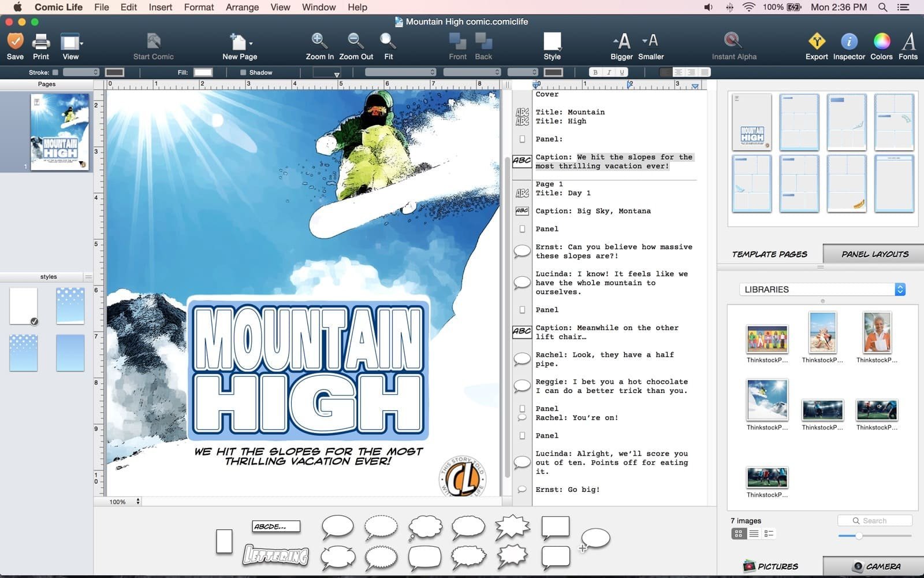The width and height of the screenshot is (924, 578).
Task: Expand the LIBRARIES dropdown
Action: (x=822, y=290)
